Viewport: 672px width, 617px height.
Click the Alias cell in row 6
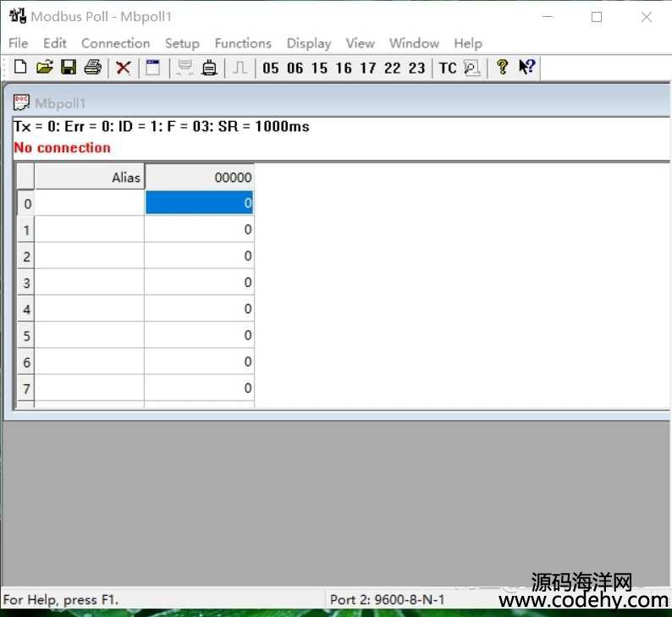coord(89,361)
